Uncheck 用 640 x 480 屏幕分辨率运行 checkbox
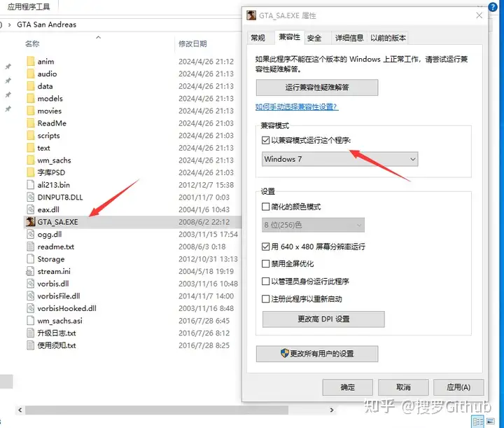 [265, 247]
